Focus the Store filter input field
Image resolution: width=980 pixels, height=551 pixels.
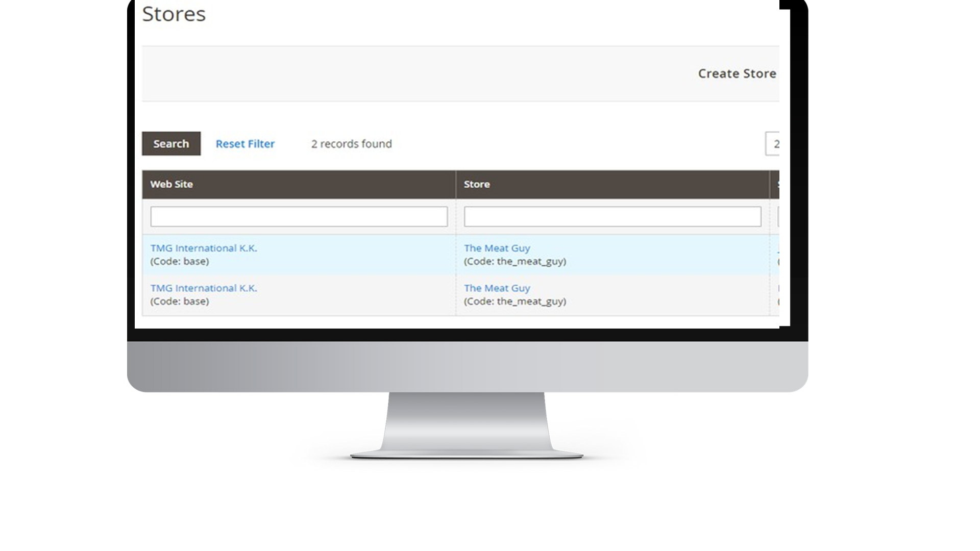point(612,217)
